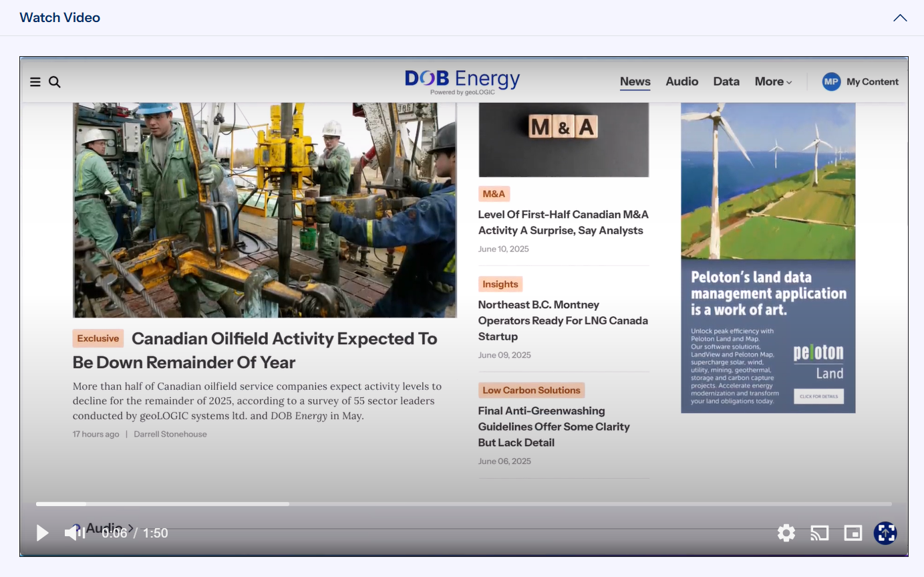Select the Low Carbon Solutions tag
Screen dimensions: 924x577
point(531,390)
